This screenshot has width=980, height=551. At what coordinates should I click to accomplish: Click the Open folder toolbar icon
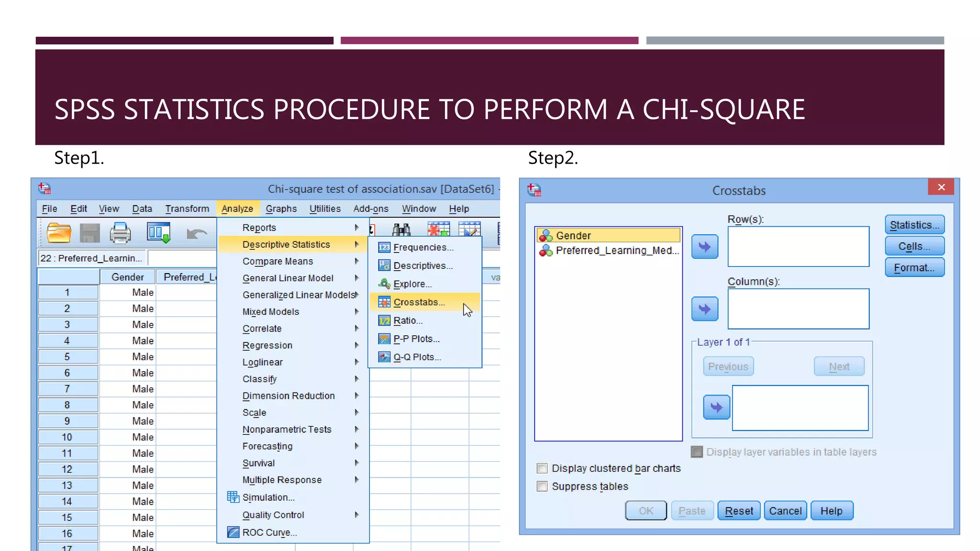(59, 233)
